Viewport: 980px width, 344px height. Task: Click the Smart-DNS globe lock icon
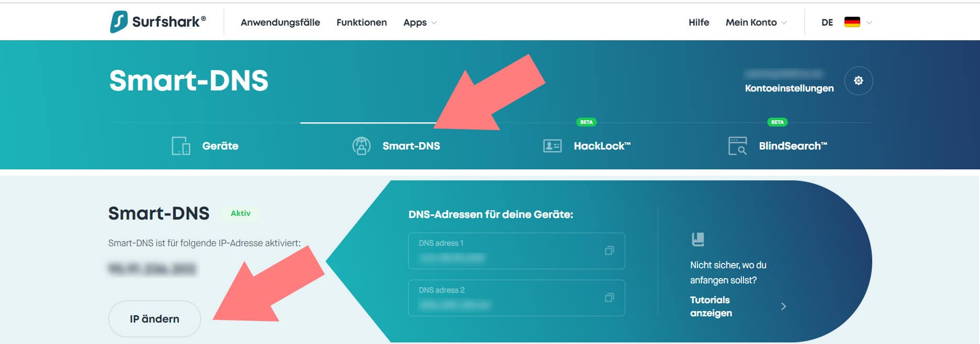[x=361, y=146]
